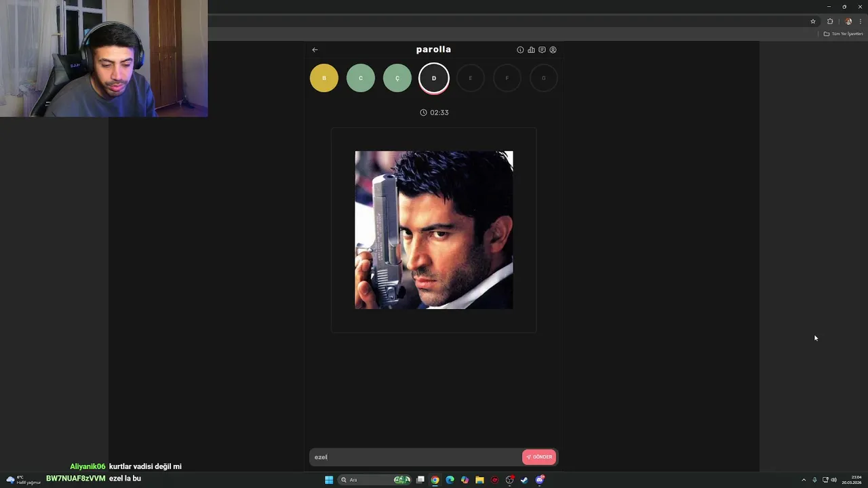This screenshot has width=868, height=488.
Task: Select the dimmed letter F circle
Action: click(507, 78)
